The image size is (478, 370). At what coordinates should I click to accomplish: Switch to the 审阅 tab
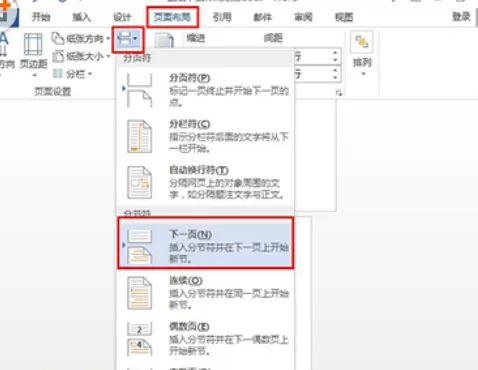click(303, 17)
